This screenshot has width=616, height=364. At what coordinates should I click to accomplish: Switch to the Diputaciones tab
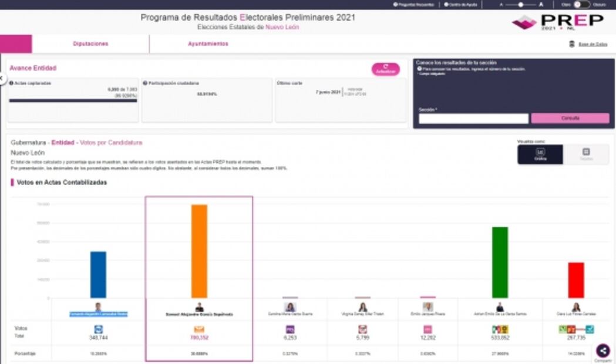(90, 44)
